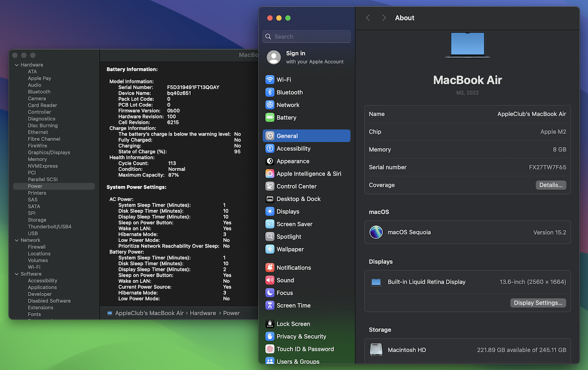Open Apple Intelligence & Siri icon
The height and width of the screenshot is (370, 588).
click(x=270, y=174)
